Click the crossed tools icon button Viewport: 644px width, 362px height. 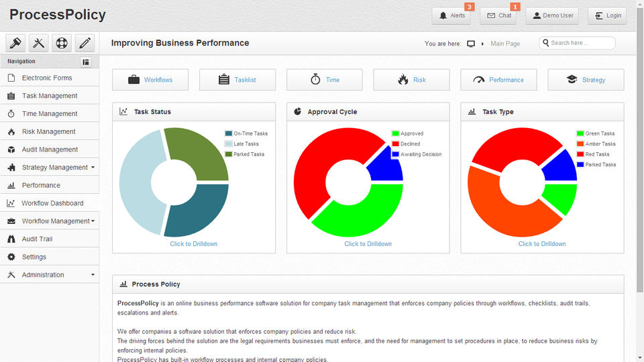[x=39, y=43]
